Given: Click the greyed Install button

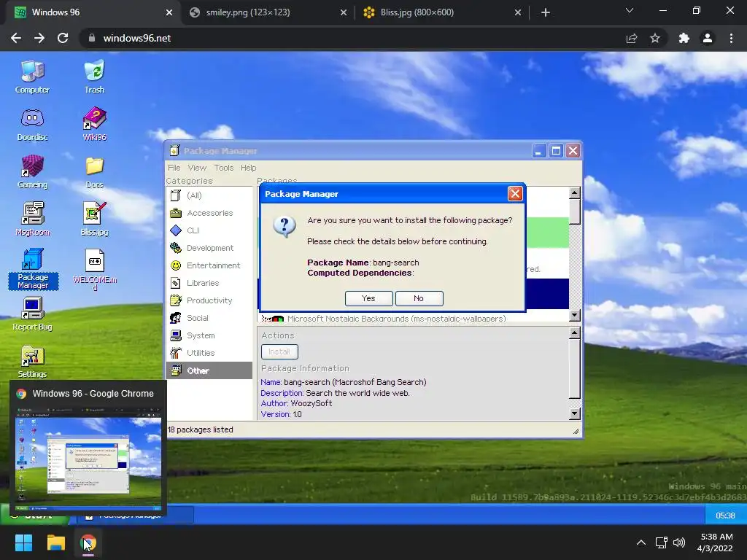Looking at the screenshot, I should [279, 352].
